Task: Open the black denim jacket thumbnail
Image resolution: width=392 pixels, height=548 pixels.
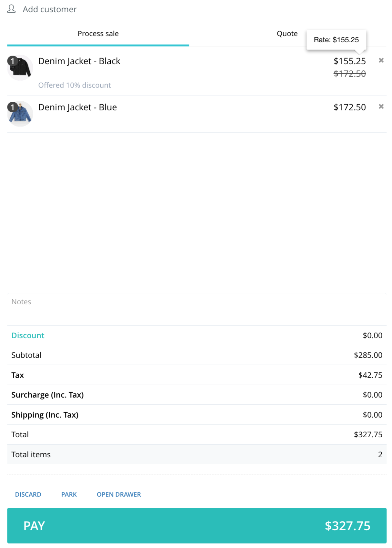Action: click(x=20, y=67)
